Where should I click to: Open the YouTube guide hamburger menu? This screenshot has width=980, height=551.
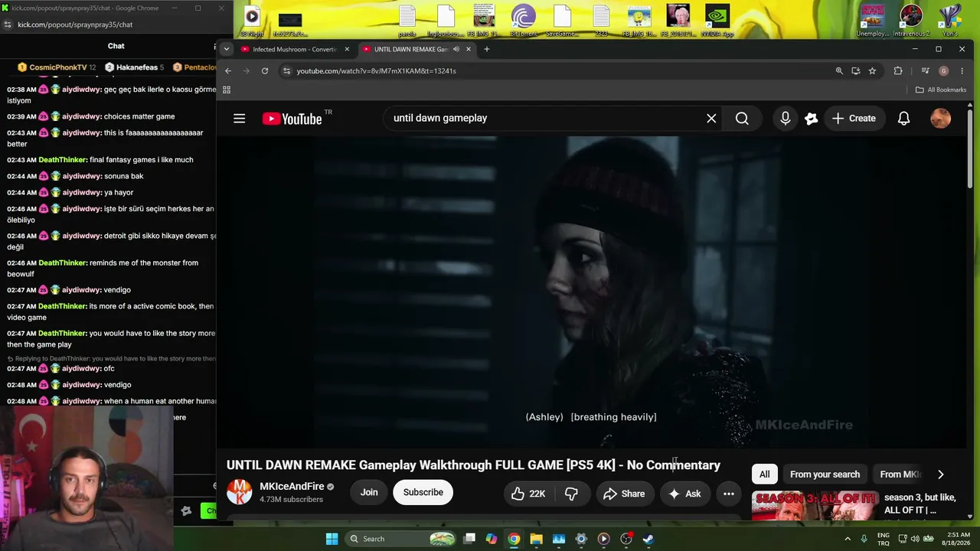pyautogui.click(x=240, y=119)
